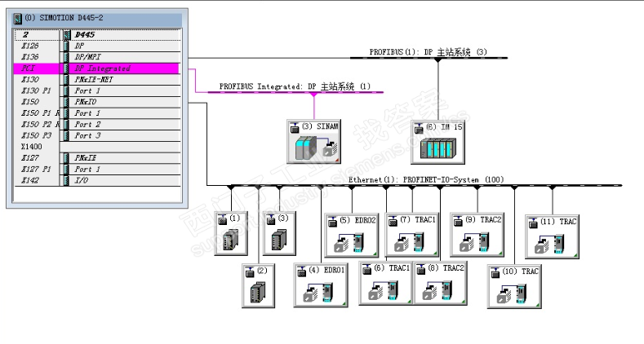Select the (11) TRAC drive icon
Screen dimensions: 644x344
[x=552, y=236]
